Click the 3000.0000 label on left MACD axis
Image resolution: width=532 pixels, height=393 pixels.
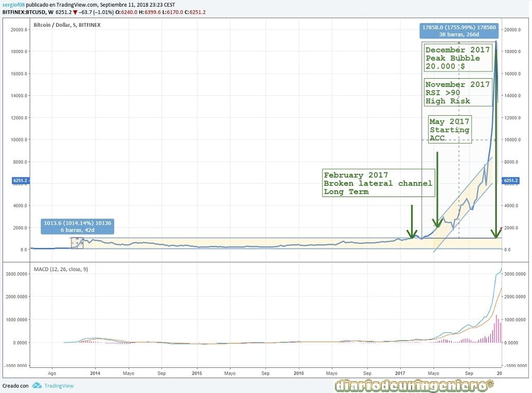[x=16, y=274]
